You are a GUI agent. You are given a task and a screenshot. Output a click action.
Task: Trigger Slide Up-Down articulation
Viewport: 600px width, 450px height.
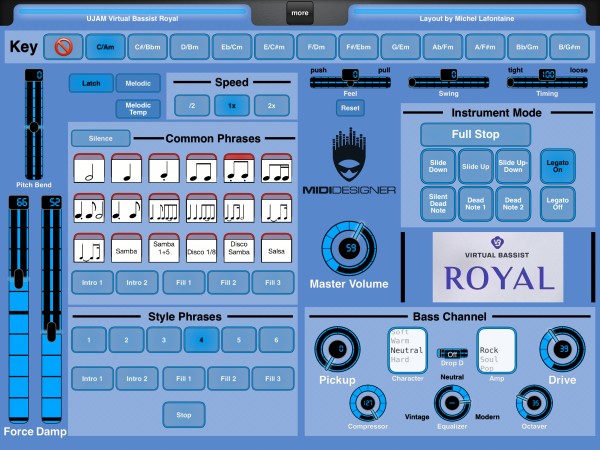[513, 166]
